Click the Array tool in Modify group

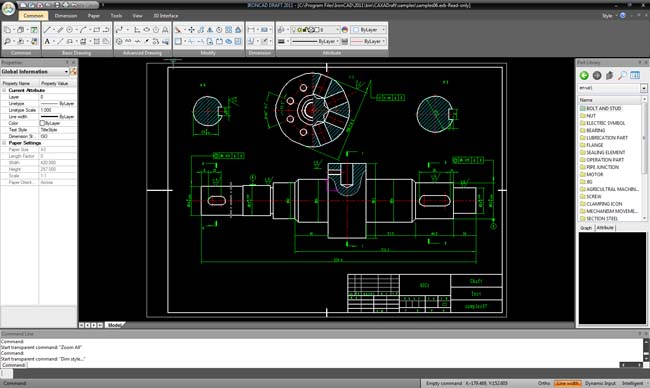pyautogui.click(x=228, y=30)
